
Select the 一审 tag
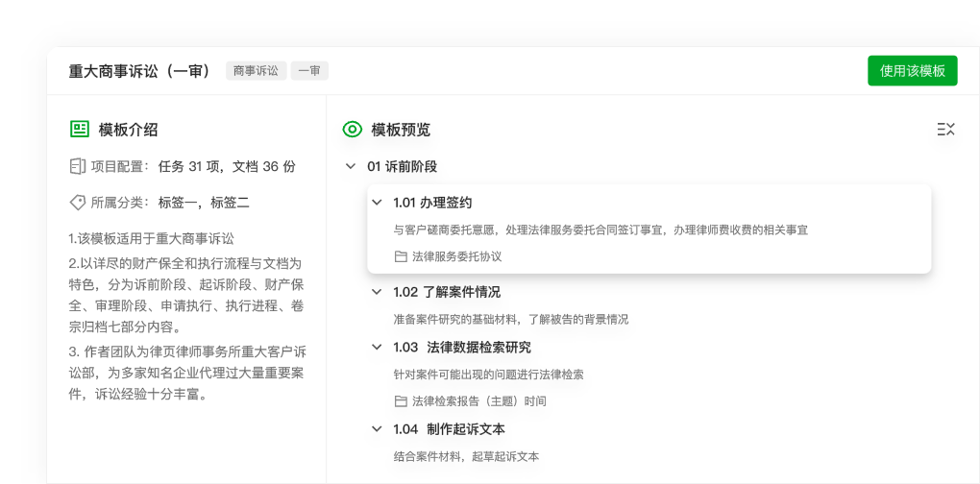tap(309, 70)
